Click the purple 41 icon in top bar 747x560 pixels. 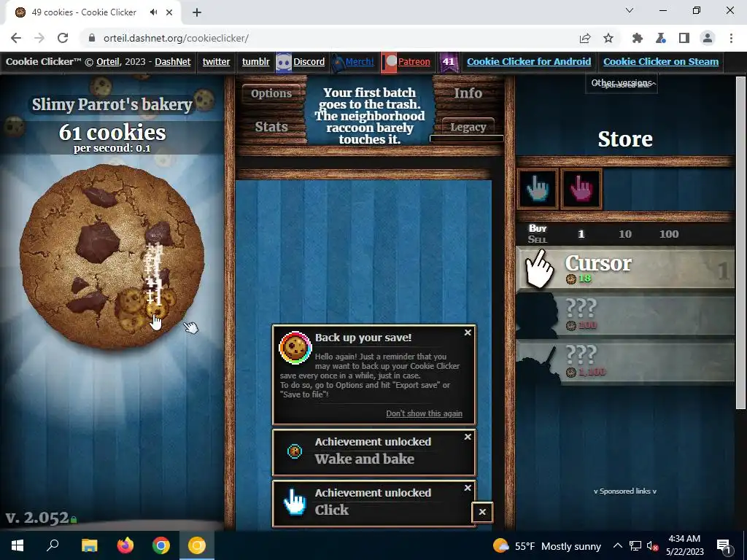point(449,62)
